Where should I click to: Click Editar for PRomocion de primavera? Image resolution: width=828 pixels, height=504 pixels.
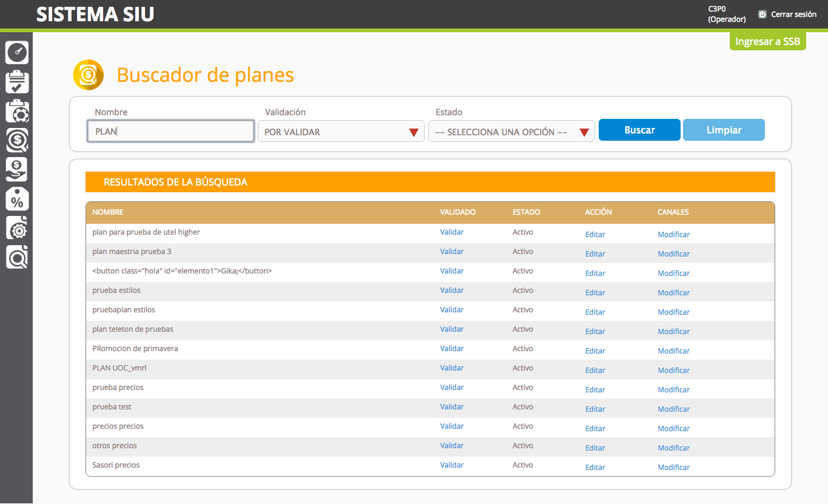595,351
